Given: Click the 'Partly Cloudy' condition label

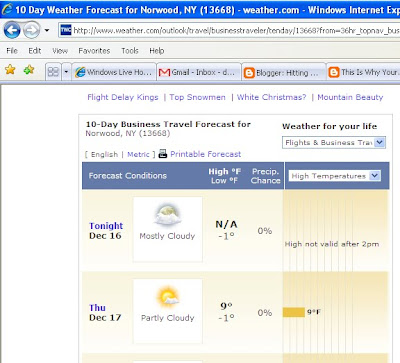Looking at the screenshot, I should (x=168, y=318).
